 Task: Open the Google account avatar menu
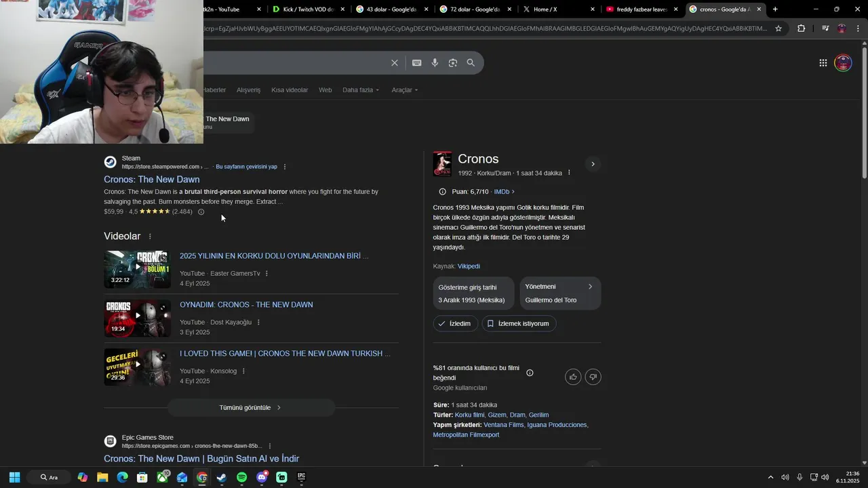tap(843, 63)
